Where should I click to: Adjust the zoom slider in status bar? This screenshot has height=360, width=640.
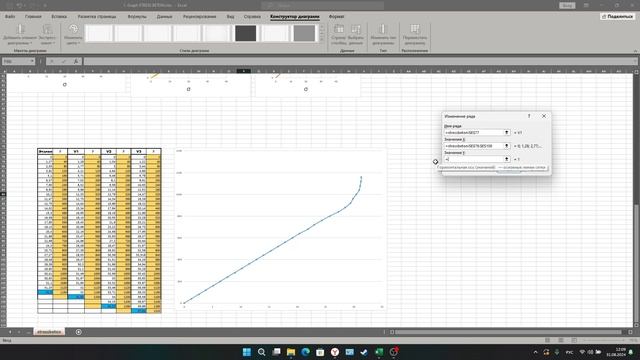click(x=604, y=340)
